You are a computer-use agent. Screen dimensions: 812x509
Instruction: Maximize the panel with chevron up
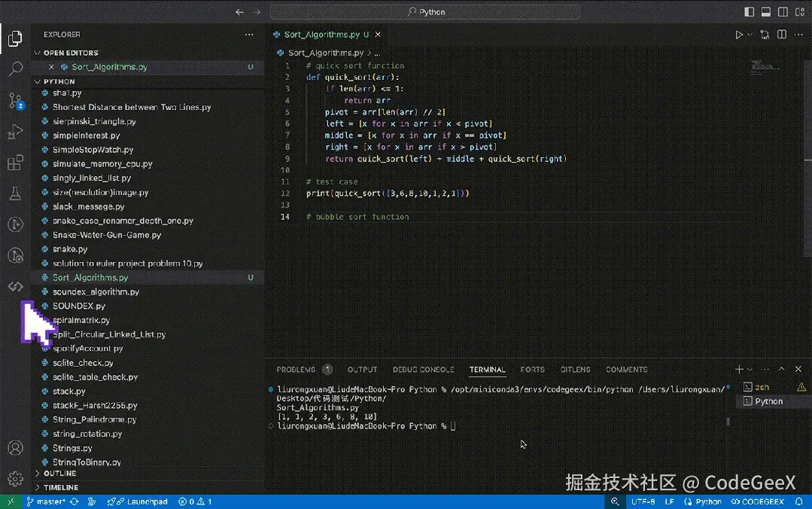click(x=781, y=369)
